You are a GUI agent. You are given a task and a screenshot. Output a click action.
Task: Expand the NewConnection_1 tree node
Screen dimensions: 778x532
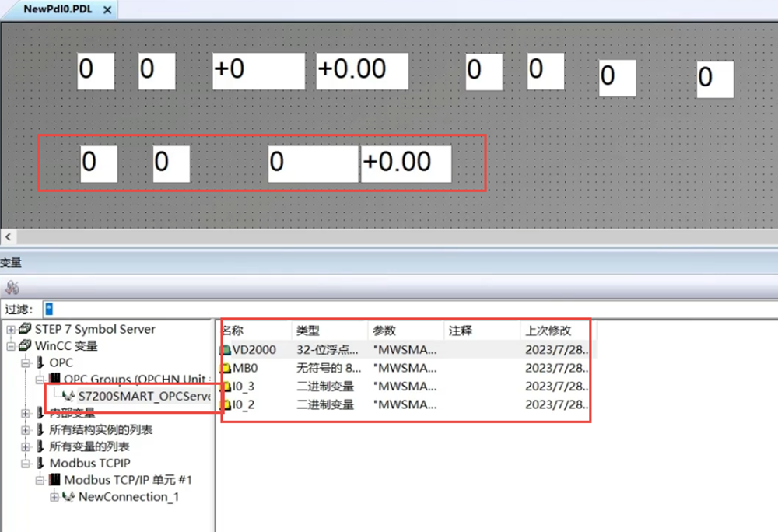tap(54, 497)
